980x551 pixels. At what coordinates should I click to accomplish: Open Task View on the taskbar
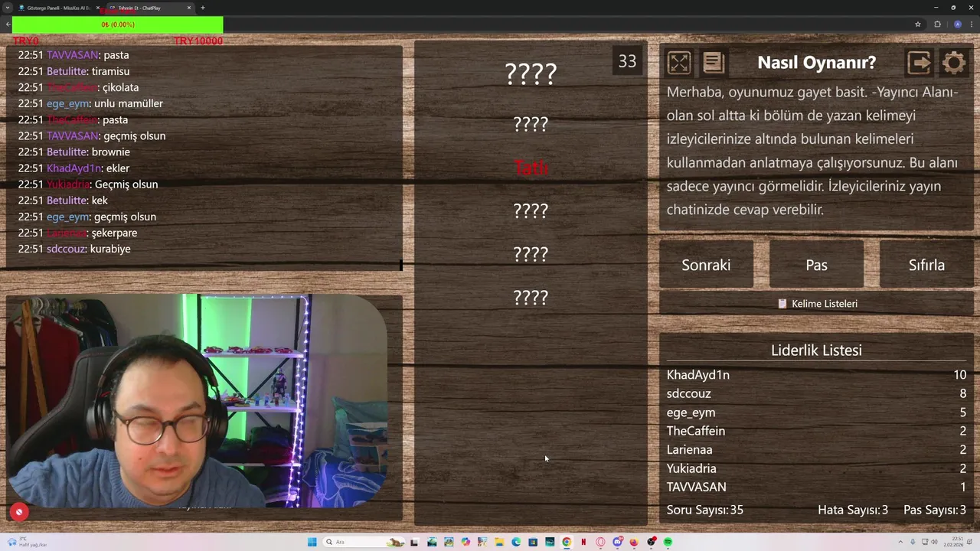coord(414,542)
